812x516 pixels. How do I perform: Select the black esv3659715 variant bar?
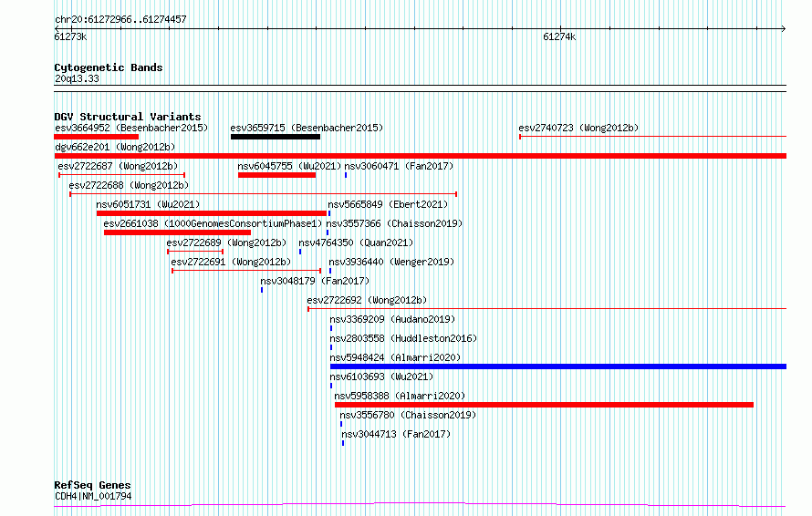[x=276, y=137]
